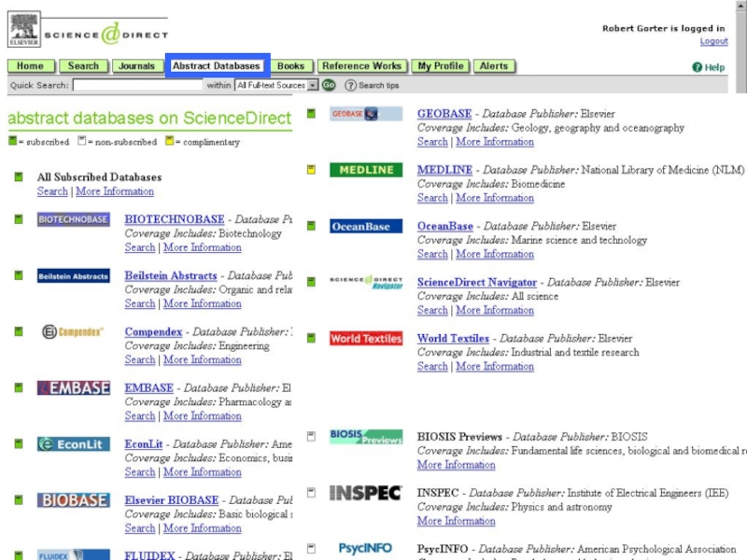Open the Beilstein Abstracts title link
Viewport: 747px width, 560px height.
pos(171,275)
